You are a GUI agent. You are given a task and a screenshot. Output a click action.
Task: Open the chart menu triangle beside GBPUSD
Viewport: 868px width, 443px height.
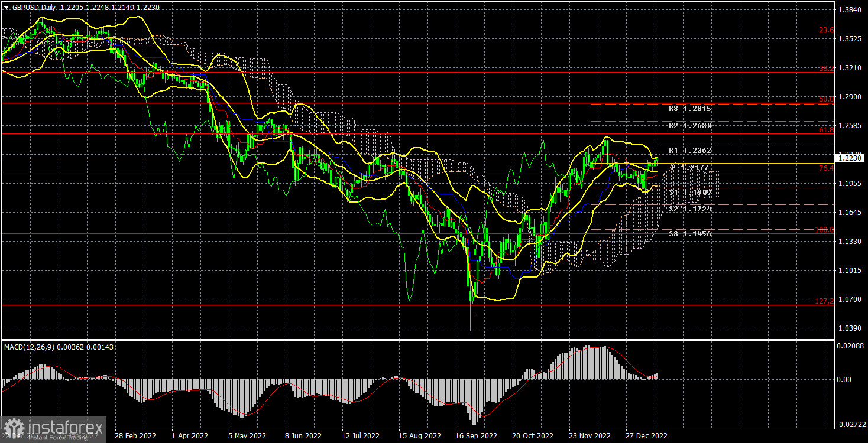pos(5,8)
